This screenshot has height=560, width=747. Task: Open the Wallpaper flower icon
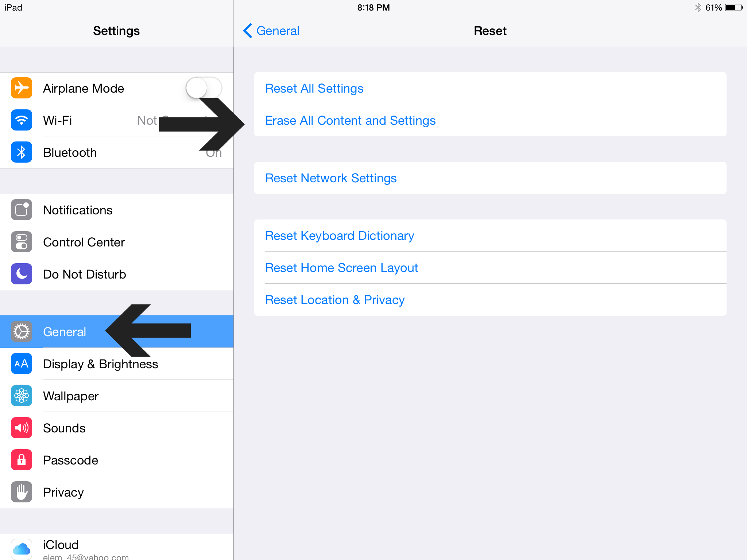click(22, 396)
